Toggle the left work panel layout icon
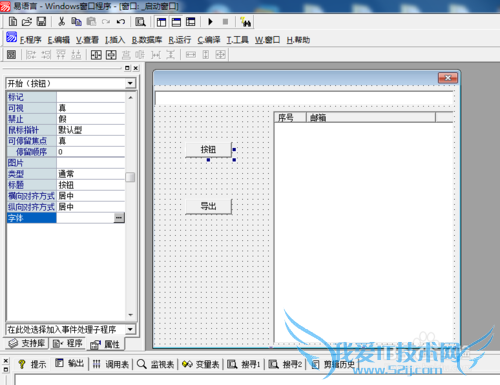The image size is (500, 385). tap(161, 22)
